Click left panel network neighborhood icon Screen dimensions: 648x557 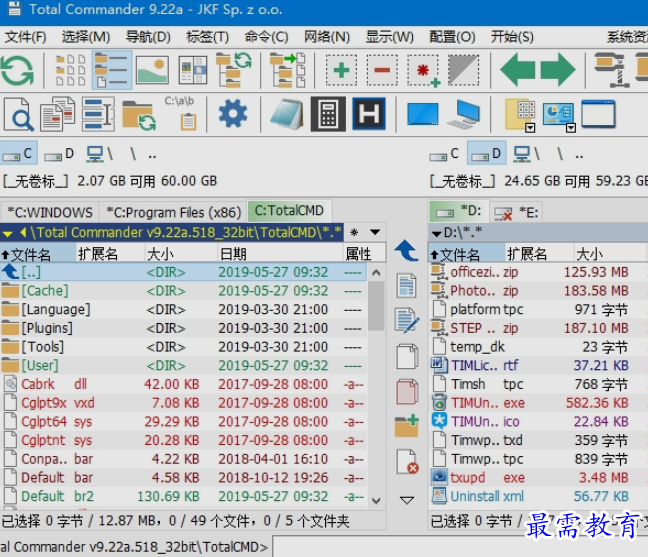point(99,155)
